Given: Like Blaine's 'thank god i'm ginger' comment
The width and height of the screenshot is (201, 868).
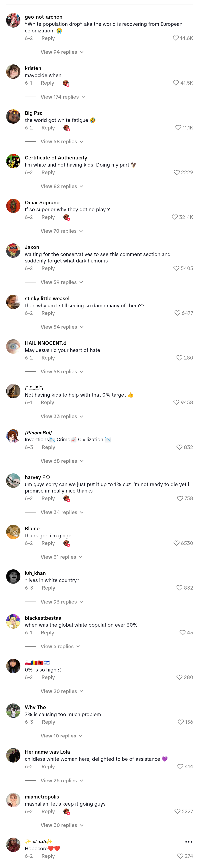Looking at the screenshot, I should click(176, 543).
